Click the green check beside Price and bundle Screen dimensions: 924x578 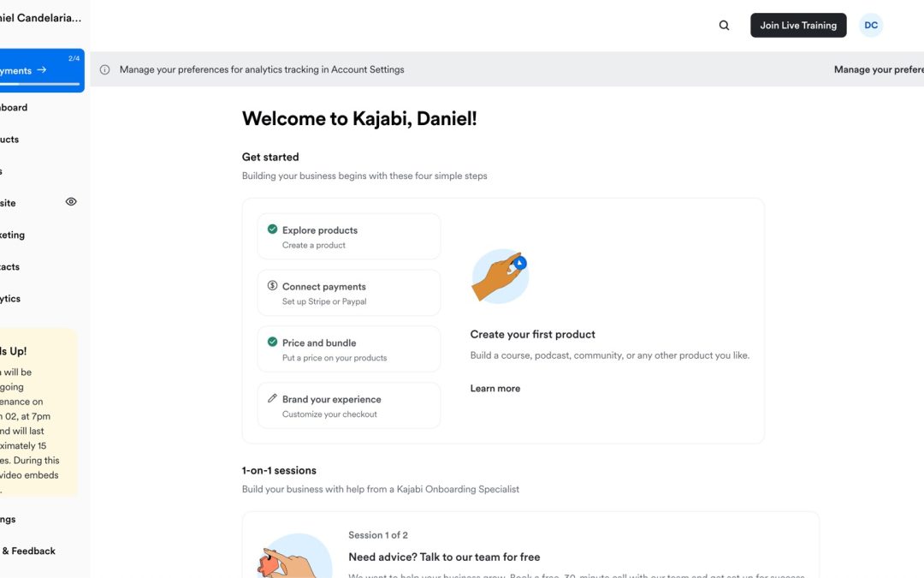[x=272, y=342]
